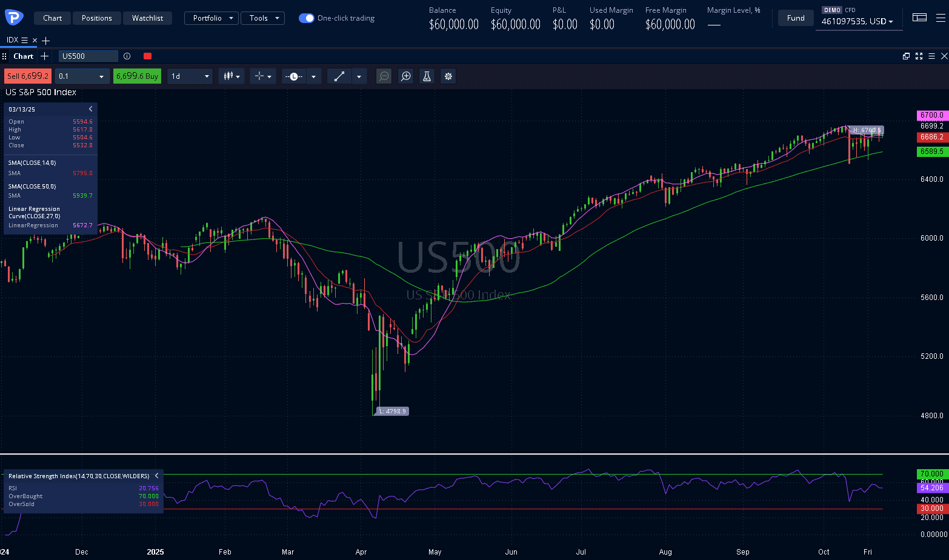
Task: Expand the Portfolio dropdown menu
Action: tap(211, 18)
